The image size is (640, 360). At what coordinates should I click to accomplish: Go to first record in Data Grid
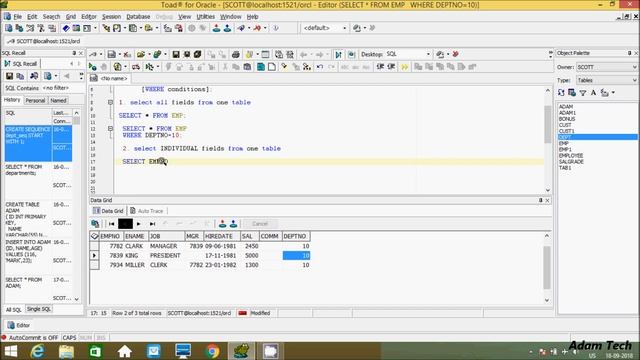(111, 224)
